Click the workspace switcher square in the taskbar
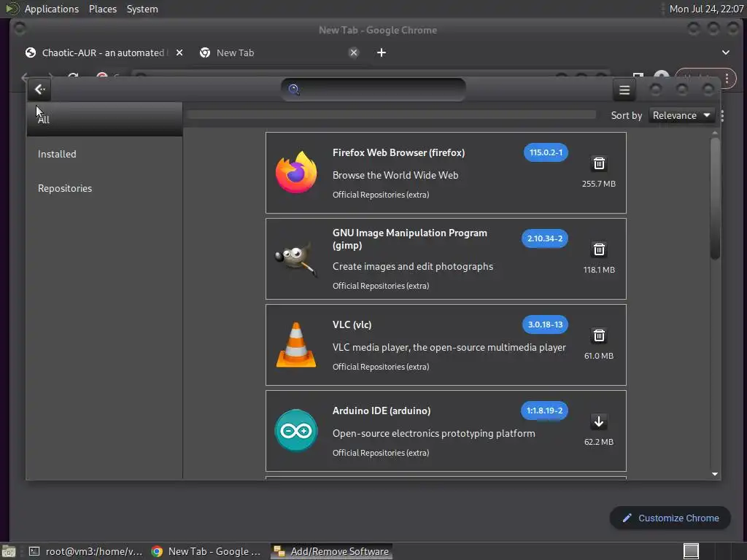747x560 pixels. pyautogui.click(x=691, y=551)
